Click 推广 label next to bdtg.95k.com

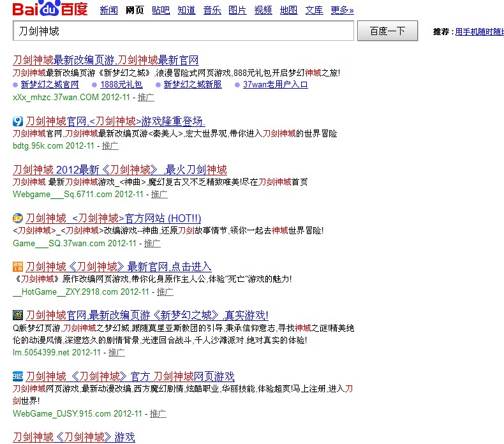point(110,145)
